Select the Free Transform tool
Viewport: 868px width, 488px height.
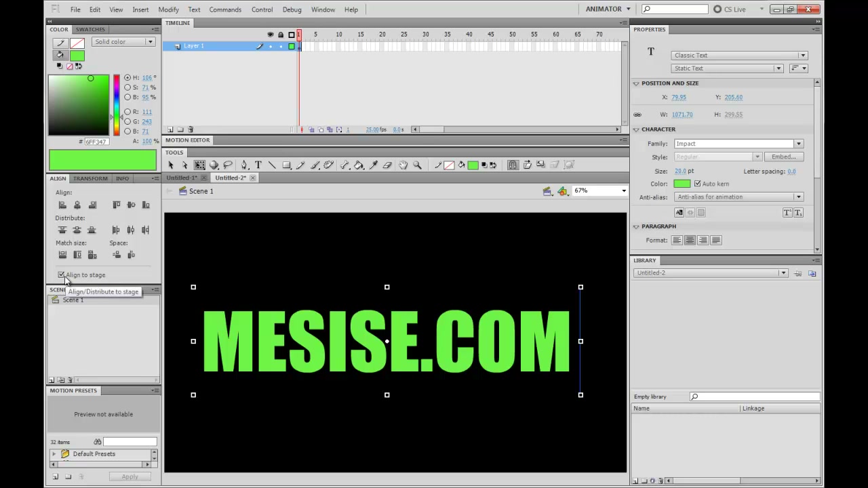click(x=199, y=165)
